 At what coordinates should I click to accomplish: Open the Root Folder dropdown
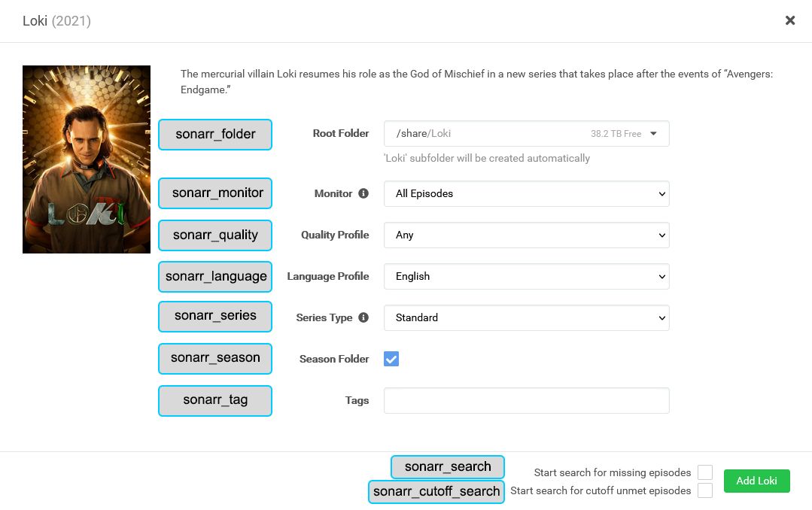pos(526,134)
